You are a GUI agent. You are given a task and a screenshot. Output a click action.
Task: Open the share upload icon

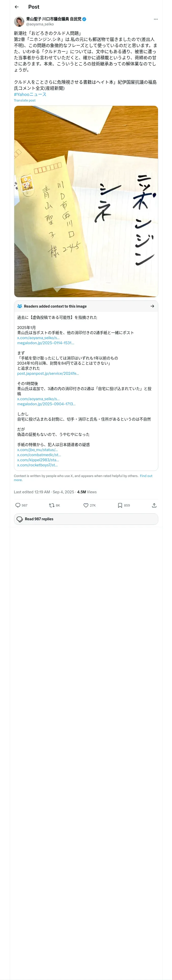(x=154, y=505)
